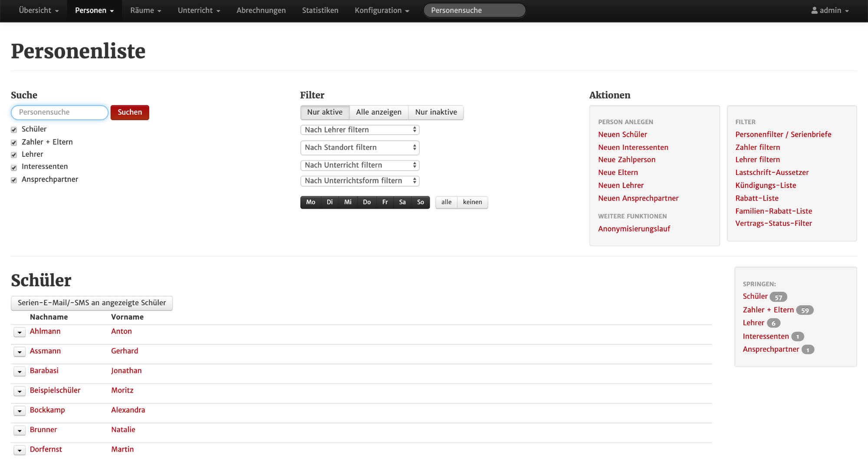Open Ahlmann person record
The image size is (868, 462).
(x=45, y=331)
